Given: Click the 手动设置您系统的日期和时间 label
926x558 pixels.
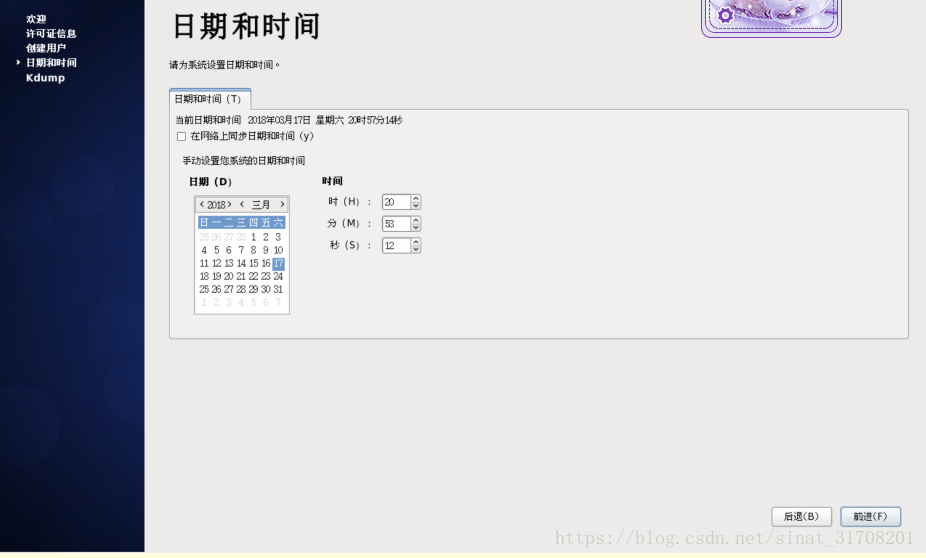Looking at the screenshot, I should coord(243,161).
